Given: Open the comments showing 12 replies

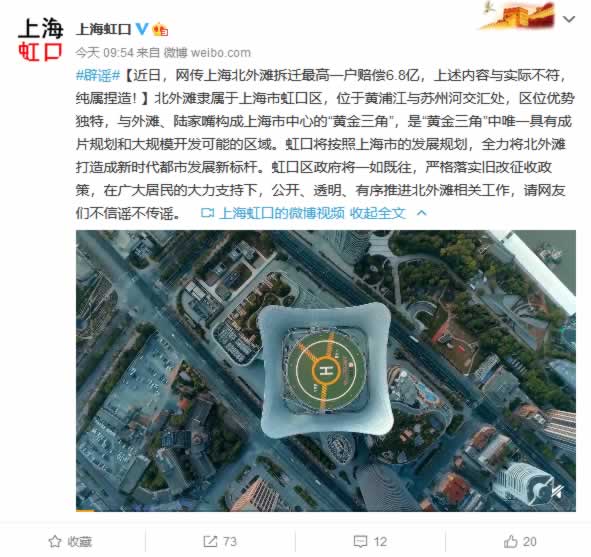Looking at the screenshot, I should [x=371, y=542].
